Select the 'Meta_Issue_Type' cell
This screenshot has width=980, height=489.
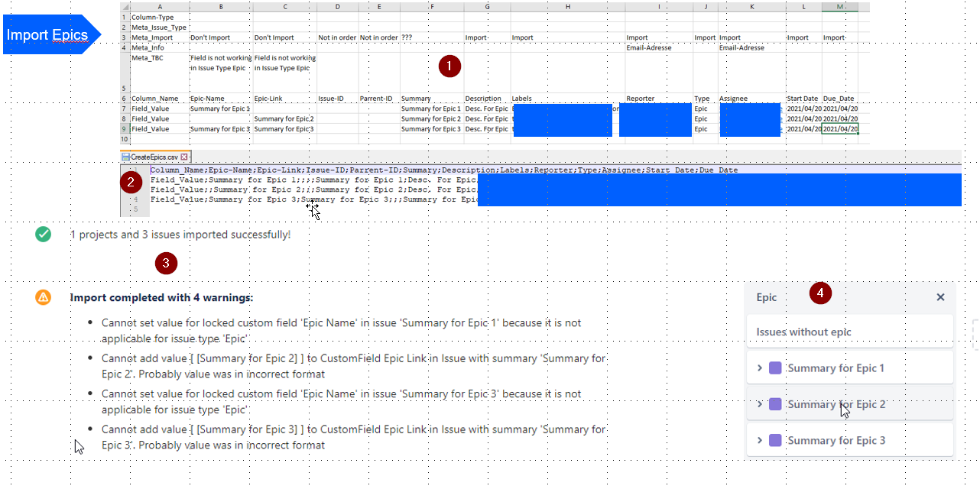(x=160, y=28)
